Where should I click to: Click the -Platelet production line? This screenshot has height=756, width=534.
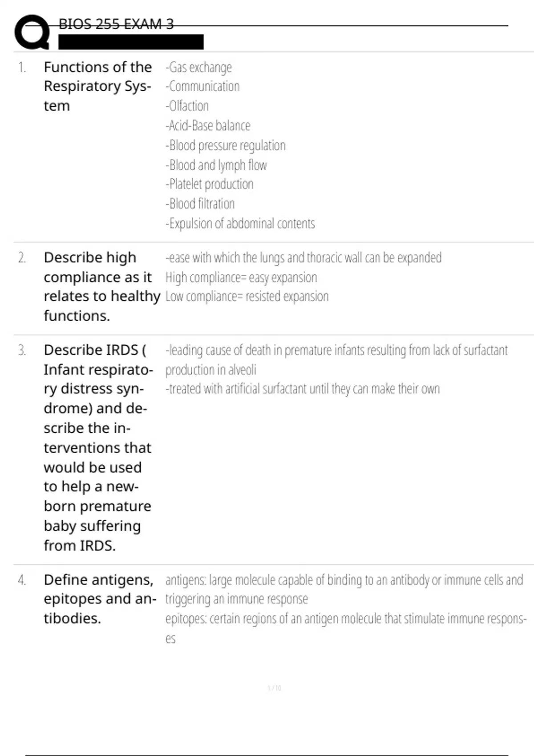pyautogui.click(x=210, y=184)
